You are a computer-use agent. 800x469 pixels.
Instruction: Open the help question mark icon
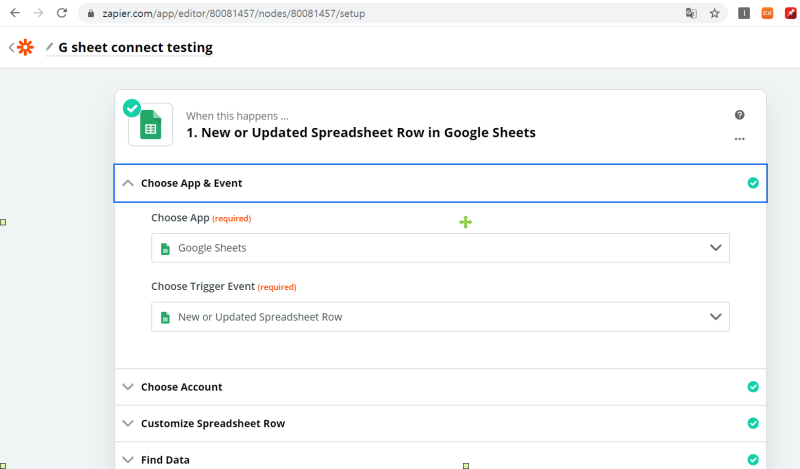739,115
